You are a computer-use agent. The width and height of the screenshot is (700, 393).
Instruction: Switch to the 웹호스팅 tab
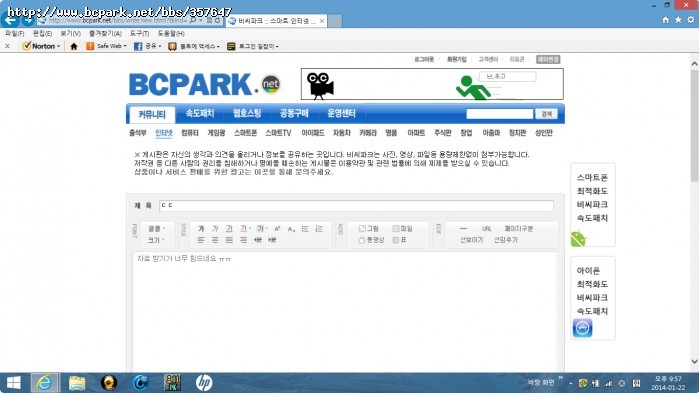[247, 113]
